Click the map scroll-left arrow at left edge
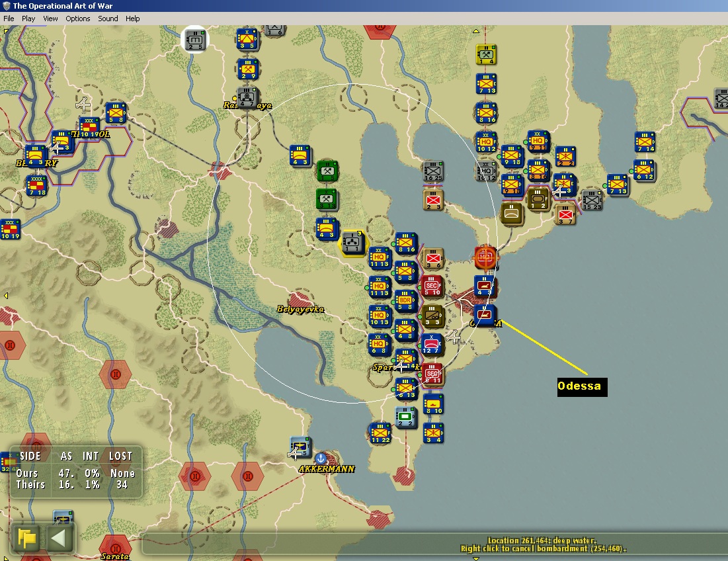 (5, 295)
